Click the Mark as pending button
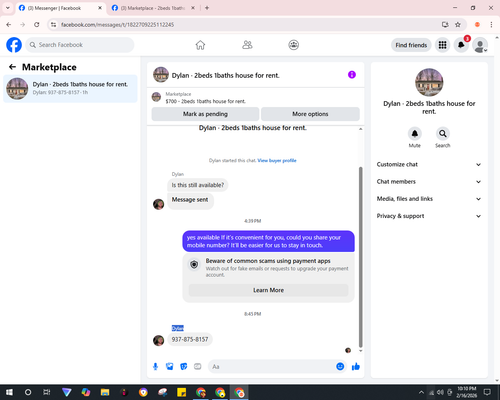The width and height of the screenshot is (500, 400). [205, 114]
